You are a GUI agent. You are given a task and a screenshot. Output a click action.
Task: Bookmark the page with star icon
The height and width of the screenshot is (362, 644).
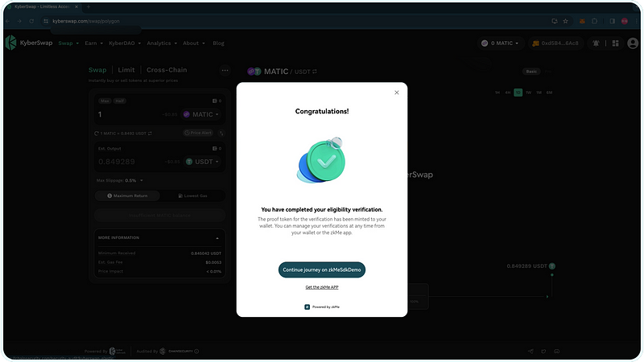point(566,21)
